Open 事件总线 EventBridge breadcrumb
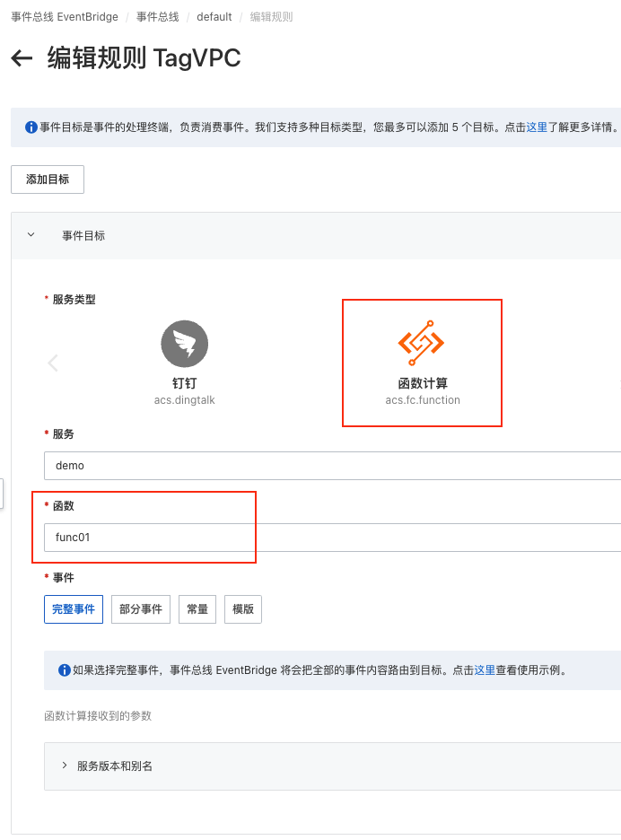Screen dimensions: 621x840 pyautogui.click(x=65, y=17)
